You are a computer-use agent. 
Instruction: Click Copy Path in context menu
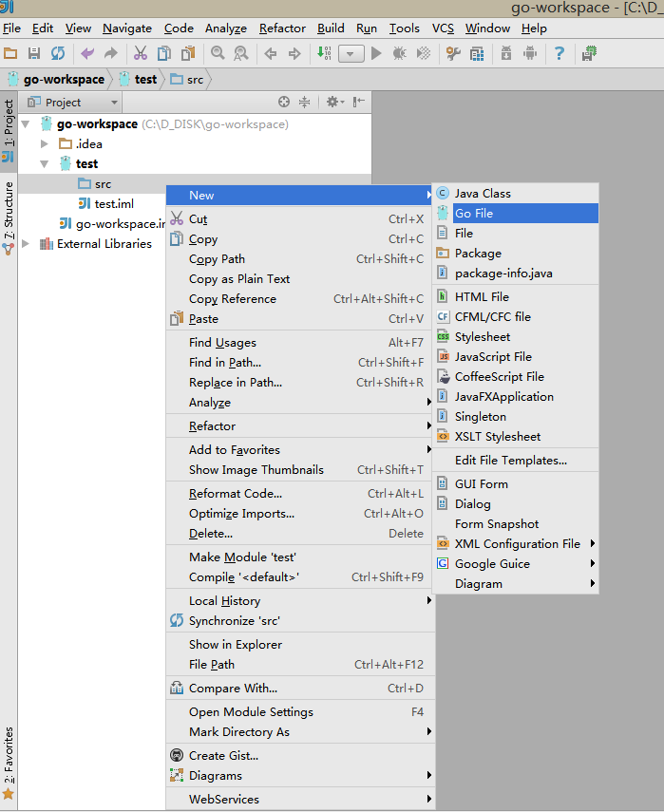pos(300,259)
